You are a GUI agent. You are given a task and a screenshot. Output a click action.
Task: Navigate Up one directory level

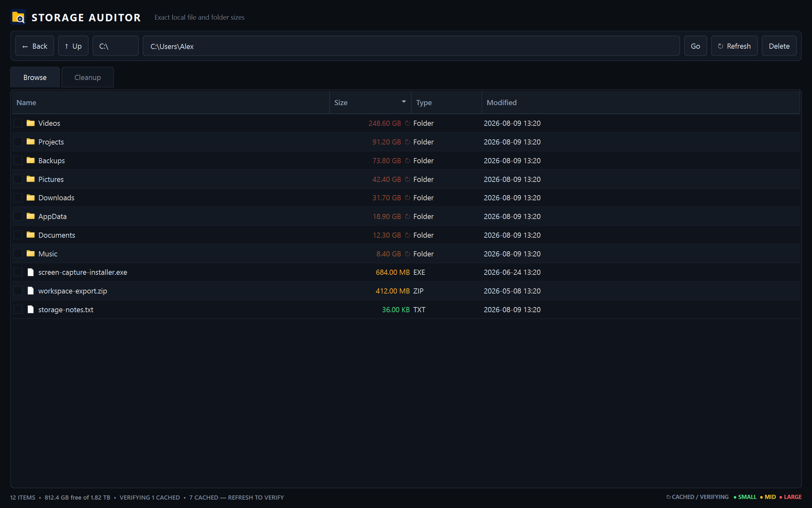[x=73, y=46]
